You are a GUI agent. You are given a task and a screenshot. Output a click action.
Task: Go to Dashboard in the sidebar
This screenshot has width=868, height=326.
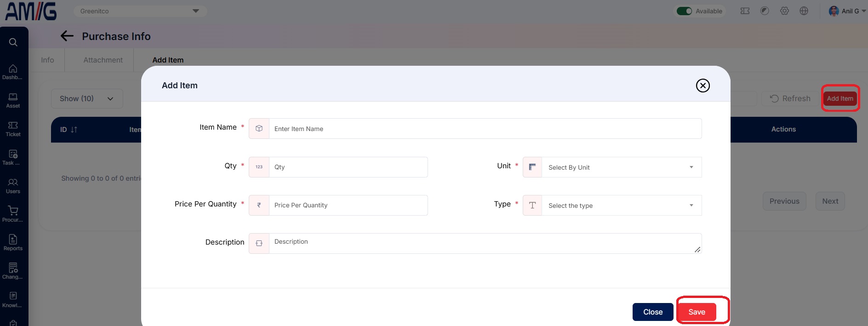(x=13, y=72)
